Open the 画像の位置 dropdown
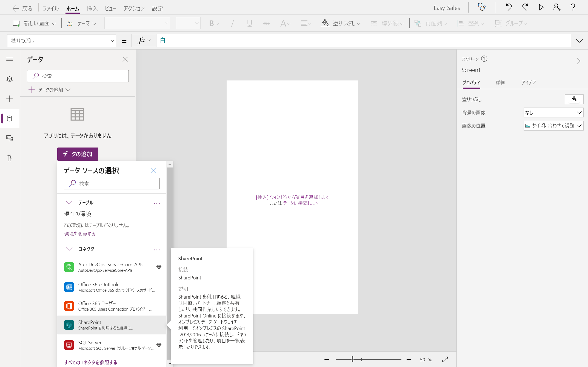The image size is (588, 367). [x=553, y=125]
